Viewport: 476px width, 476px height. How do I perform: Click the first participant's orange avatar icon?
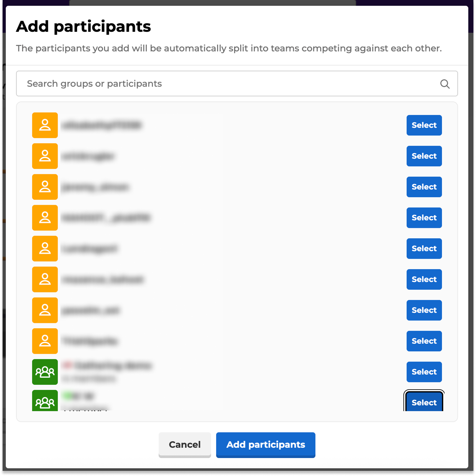[45, 125]
